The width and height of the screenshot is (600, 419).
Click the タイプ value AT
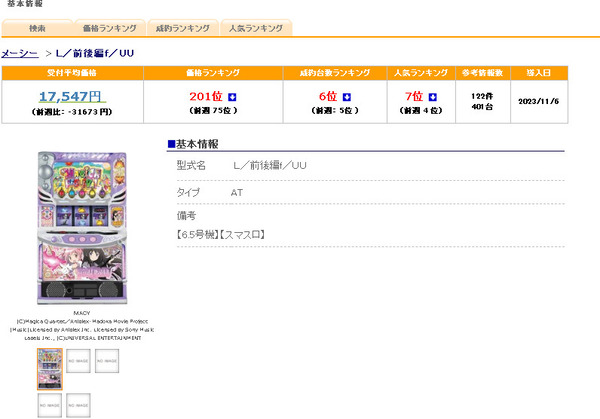click(237, 192)
